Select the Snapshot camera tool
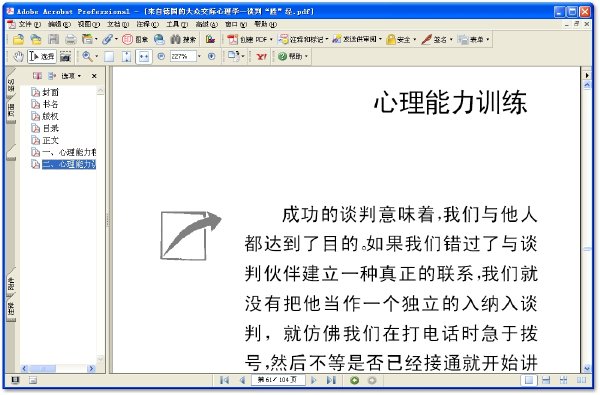Screen dimensions: 600x395 (65, 57)
